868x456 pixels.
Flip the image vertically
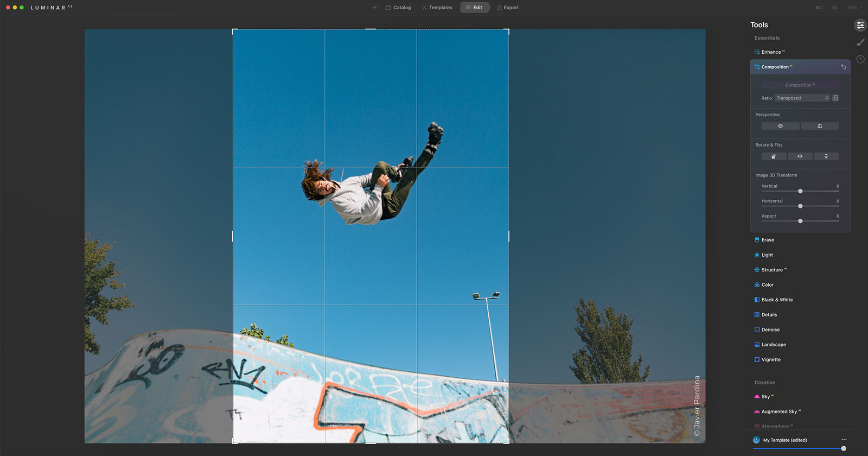[826, 156]
